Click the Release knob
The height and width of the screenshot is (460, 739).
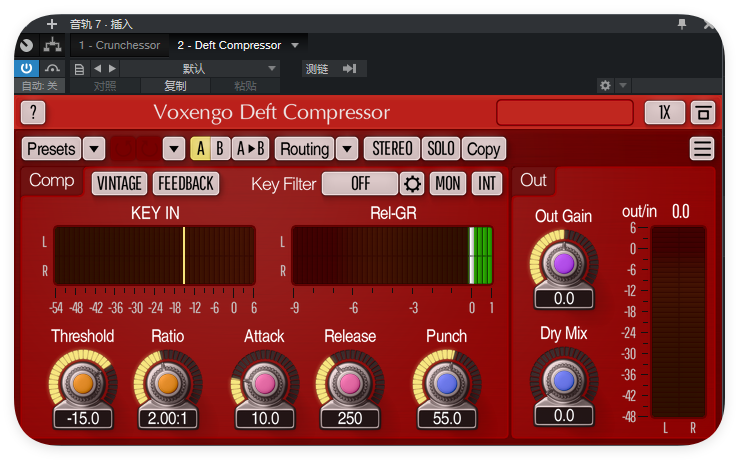(350, 384)
